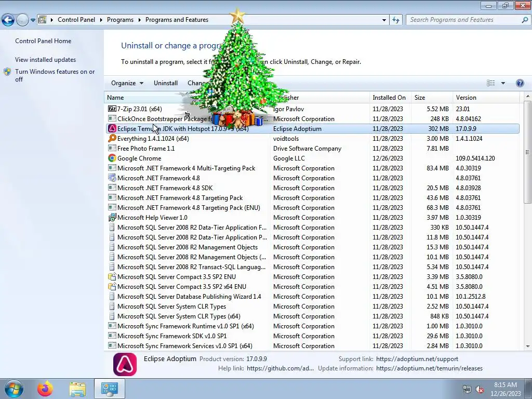Sort by the Version column header
The width and height of the screenshot is (532, 399).
486,98
